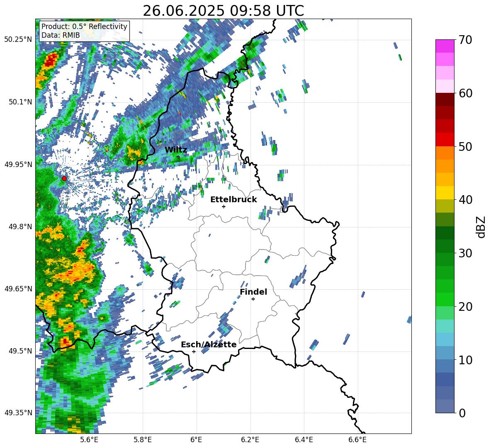This screenshot has width=491, height=448.
Task: Click the timestamp title 26.06.2025 09:58 UTC
Action: tap(223, 11)
